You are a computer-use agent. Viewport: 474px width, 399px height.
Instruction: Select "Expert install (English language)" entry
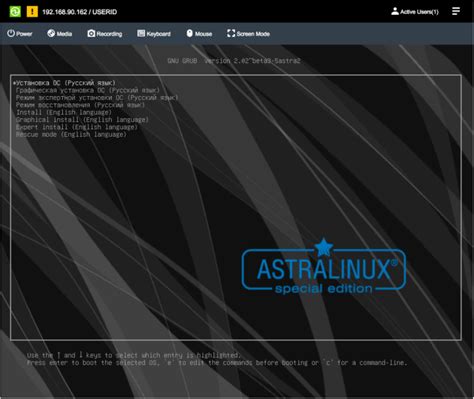[x=77, y=127]
